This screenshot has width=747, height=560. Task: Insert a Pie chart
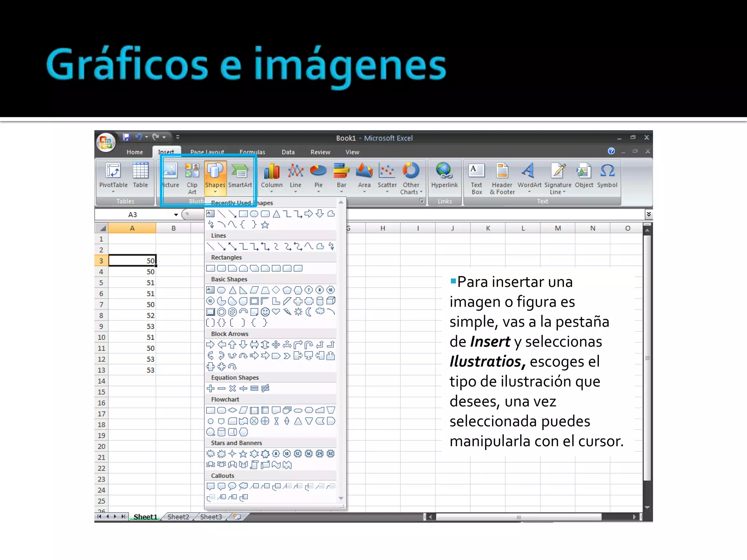(x=318, y=178)
